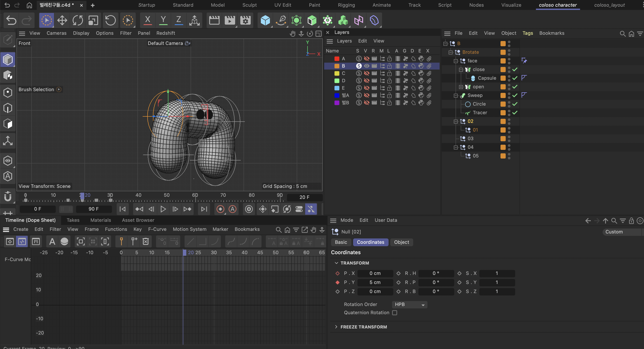Go to start of animation
This screenshot has width=644, height=349.
123,209
